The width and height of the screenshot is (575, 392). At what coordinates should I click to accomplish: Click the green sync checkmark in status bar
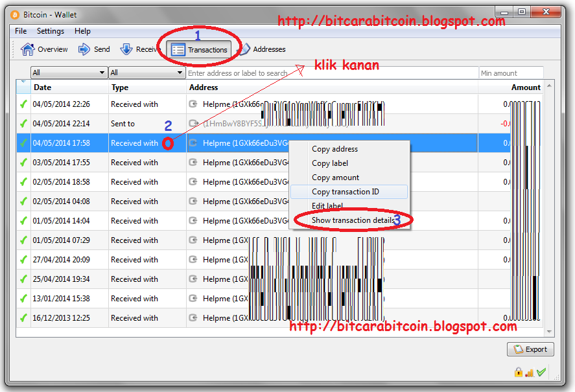point(541,372)
